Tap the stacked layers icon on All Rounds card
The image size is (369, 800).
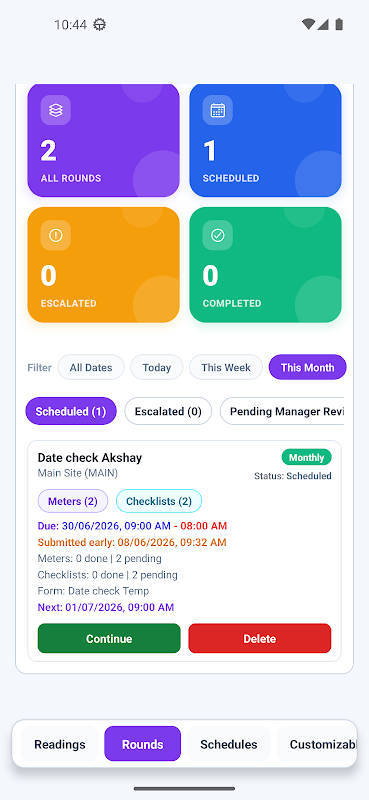tap(56, 110)
